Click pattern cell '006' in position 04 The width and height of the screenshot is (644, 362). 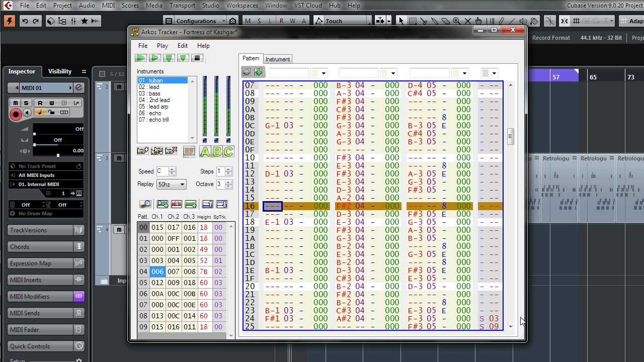(x=157, y=271)
